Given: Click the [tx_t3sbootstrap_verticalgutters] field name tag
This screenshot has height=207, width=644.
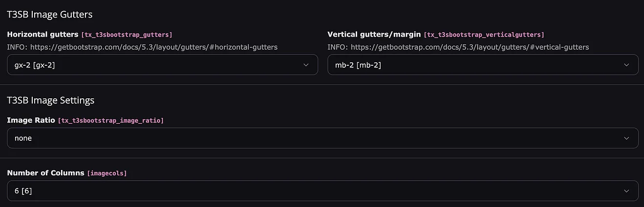Looking at the screenshot, I should 483,35.
